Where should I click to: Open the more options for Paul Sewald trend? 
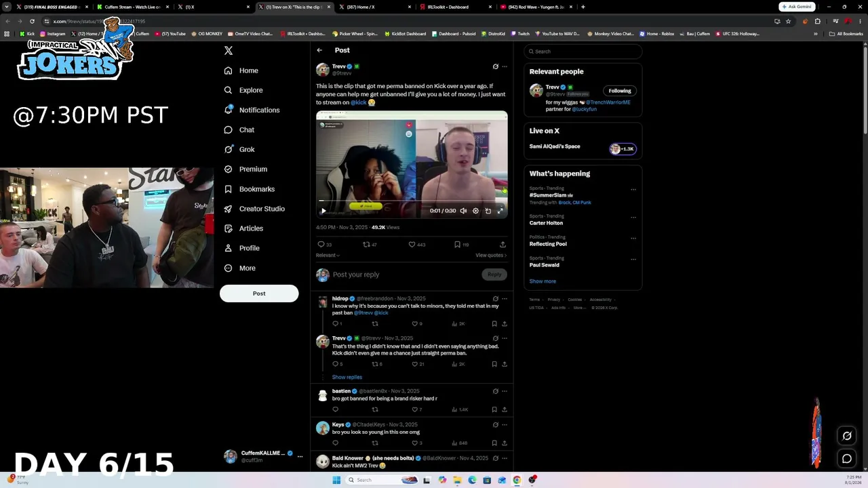(633, 260)
